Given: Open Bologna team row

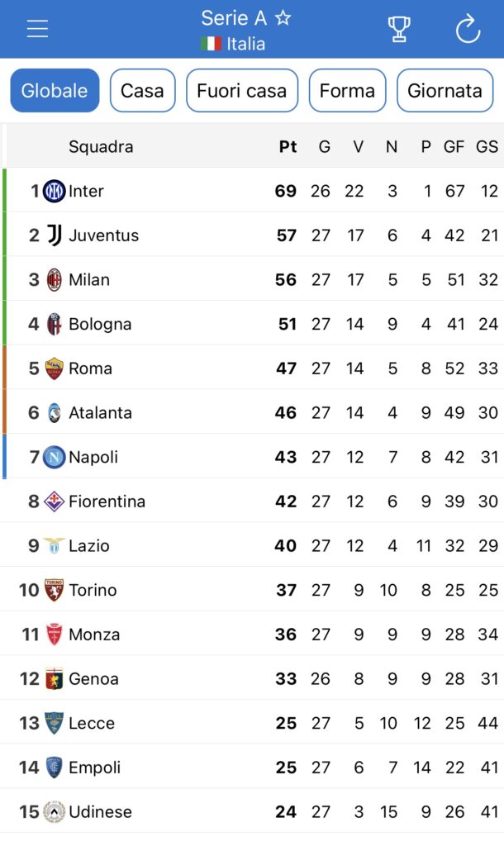Looking at the screenshot, I should [x=252, y=324].
